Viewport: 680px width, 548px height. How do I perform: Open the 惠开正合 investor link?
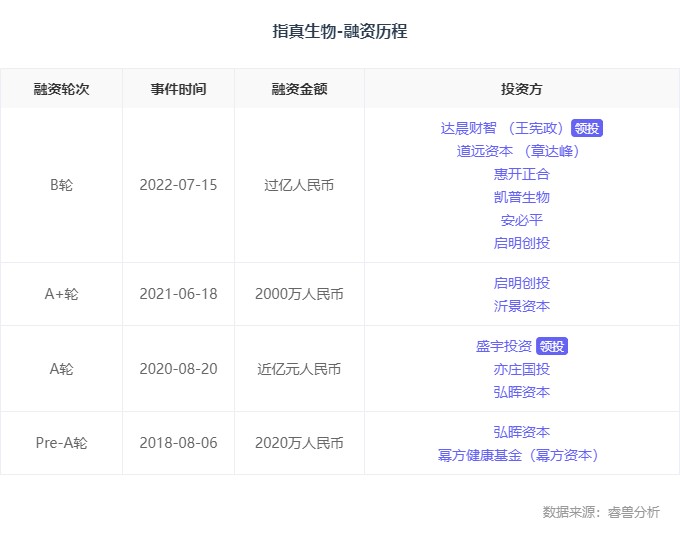522,174
